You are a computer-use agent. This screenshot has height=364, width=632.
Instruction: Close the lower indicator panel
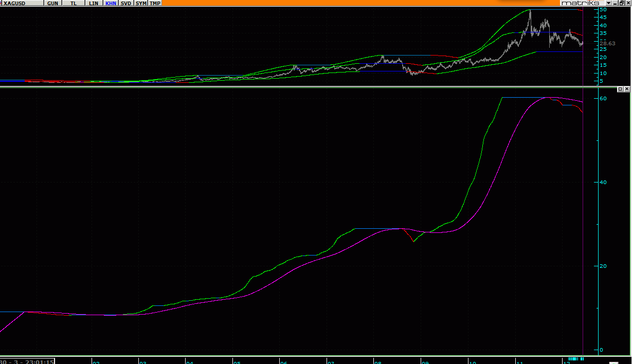pyautogui.click(x=627, y=89)
